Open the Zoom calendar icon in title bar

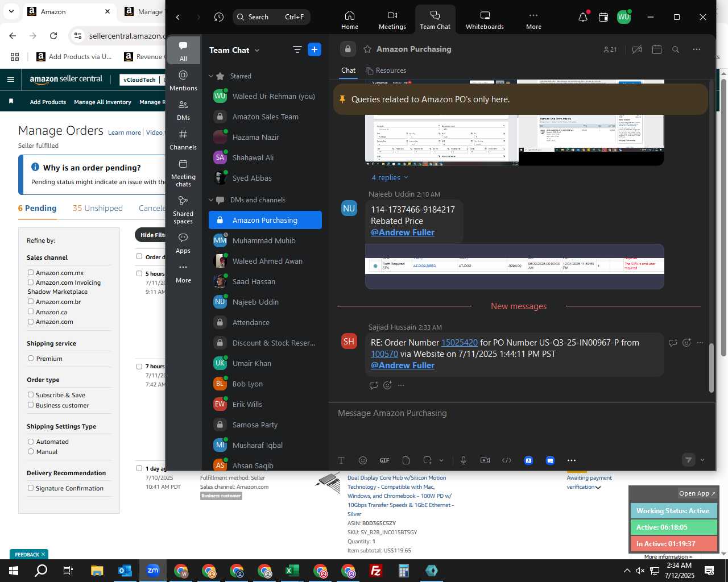[603, 17]
